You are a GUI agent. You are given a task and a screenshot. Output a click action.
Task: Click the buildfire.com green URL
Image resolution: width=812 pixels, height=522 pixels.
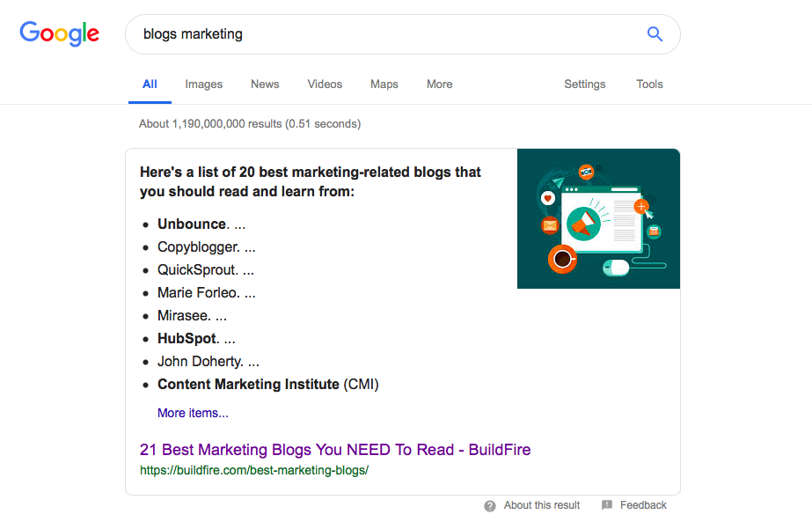tap(253, 470)
